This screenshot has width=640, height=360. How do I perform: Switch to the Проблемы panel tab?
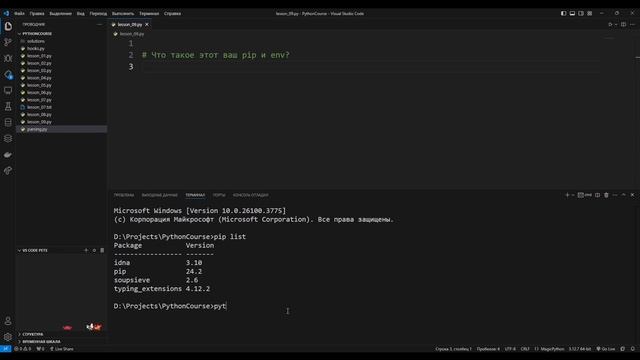pos(124,195)
